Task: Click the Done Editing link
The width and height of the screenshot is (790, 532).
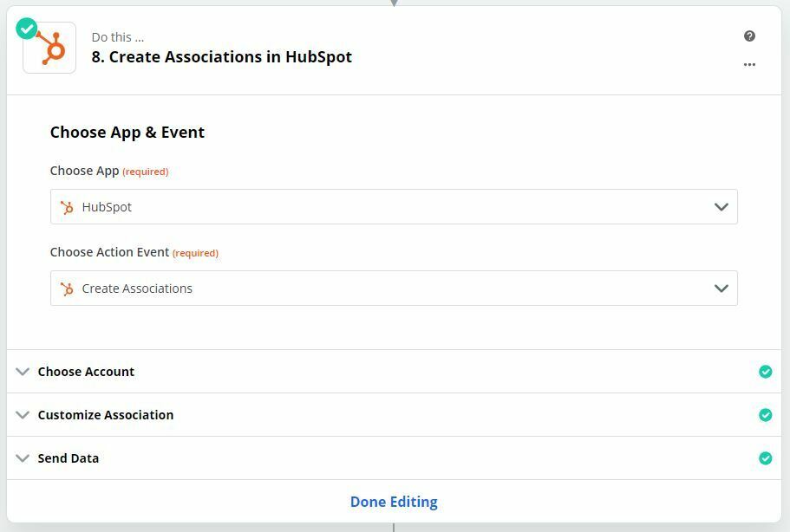Action: coord(394,502)
